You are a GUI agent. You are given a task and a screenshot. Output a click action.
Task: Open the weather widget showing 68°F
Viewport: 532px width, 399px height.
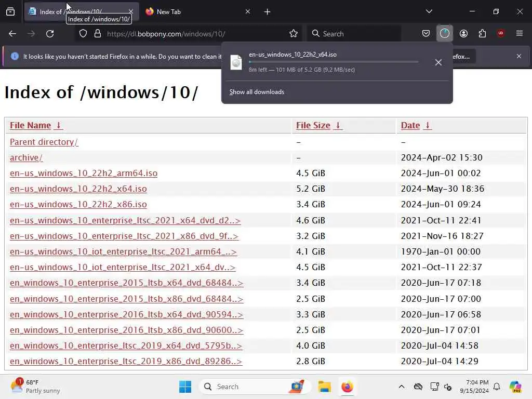35,387
